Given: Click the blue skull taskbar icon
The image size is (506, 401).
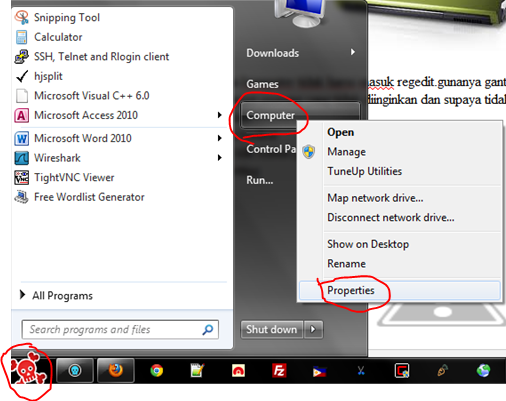Looking at the screenshot, I should [75, 370].
